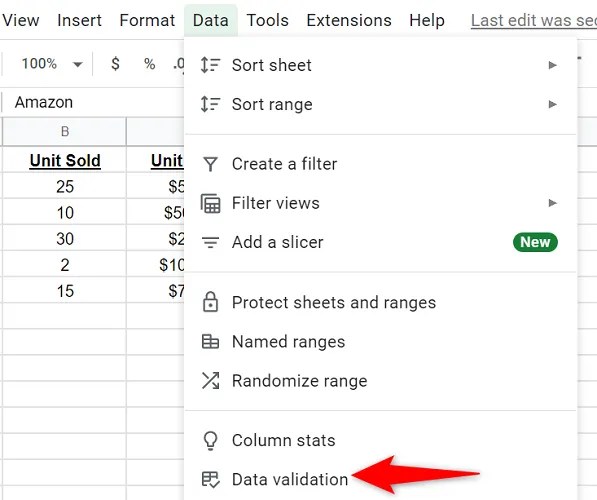Click the Data validation checkmark icon
The image size is (597, 500).
pos(210,479)
